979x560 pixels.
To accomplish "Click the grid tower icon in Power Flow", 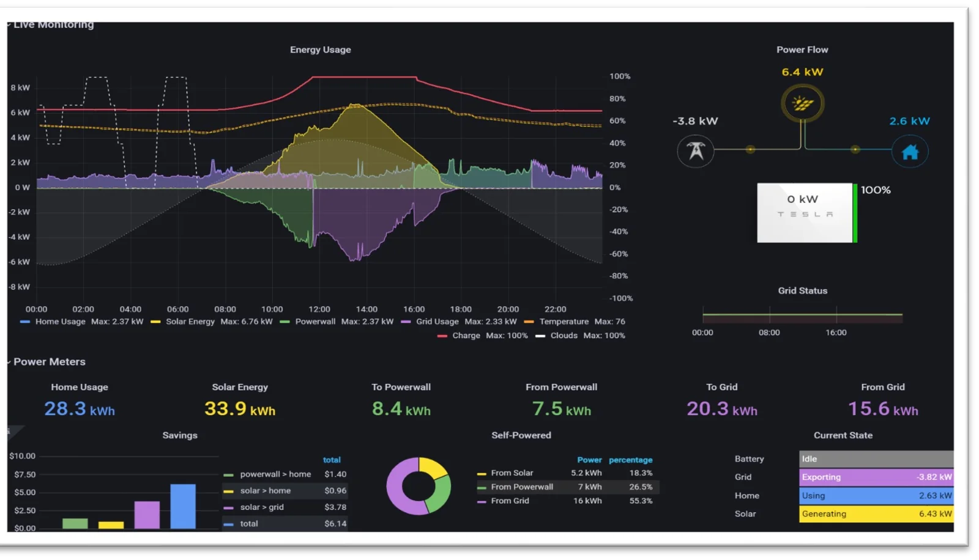I will coord(696,150).
